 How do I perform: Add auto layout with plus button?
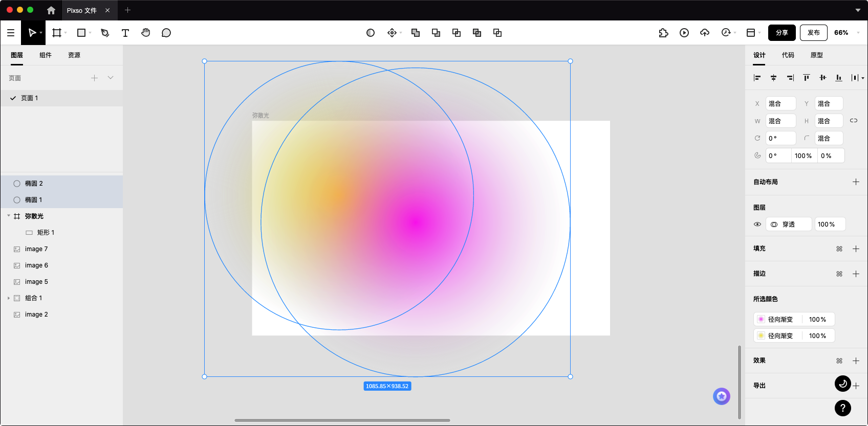(856, 182)
